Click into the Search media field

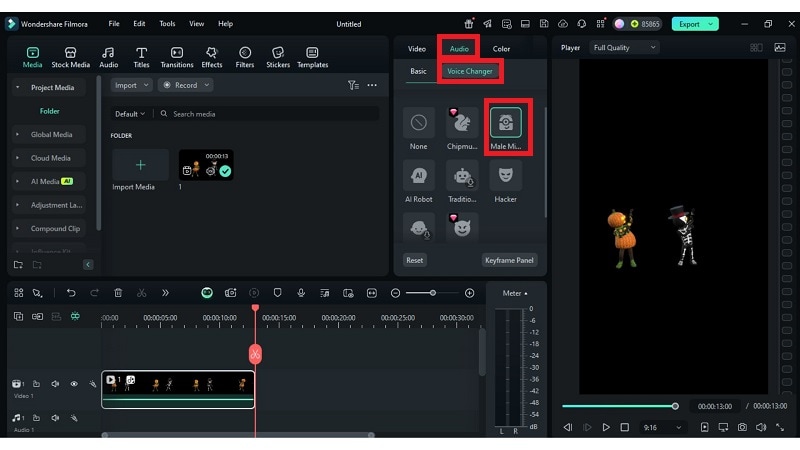[x=268, y=114]
